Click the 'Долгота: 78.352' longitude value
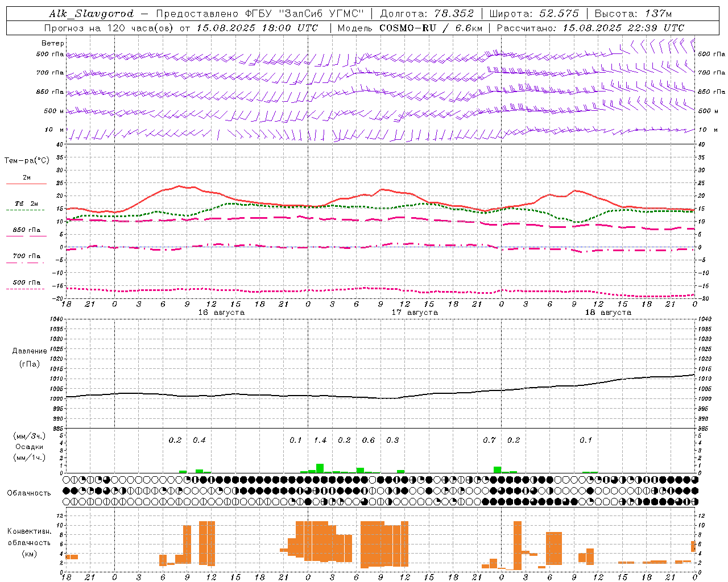The image size is (728, 582). tap(427, 14)
